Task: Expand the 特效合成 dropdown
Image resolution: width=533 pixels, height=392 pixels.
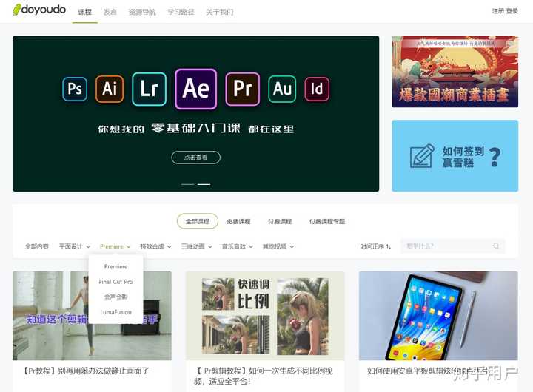Action: tap(155, 246)
